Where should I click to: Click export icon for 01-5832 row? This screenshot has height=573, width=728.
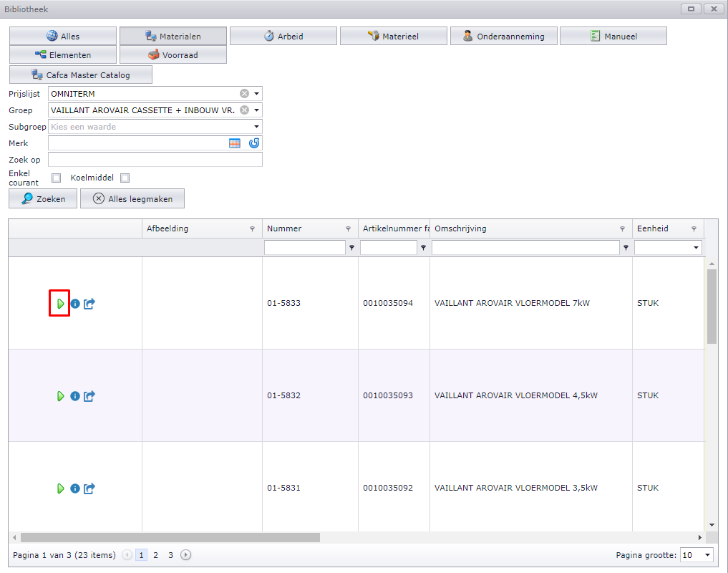tap(89, 396)
